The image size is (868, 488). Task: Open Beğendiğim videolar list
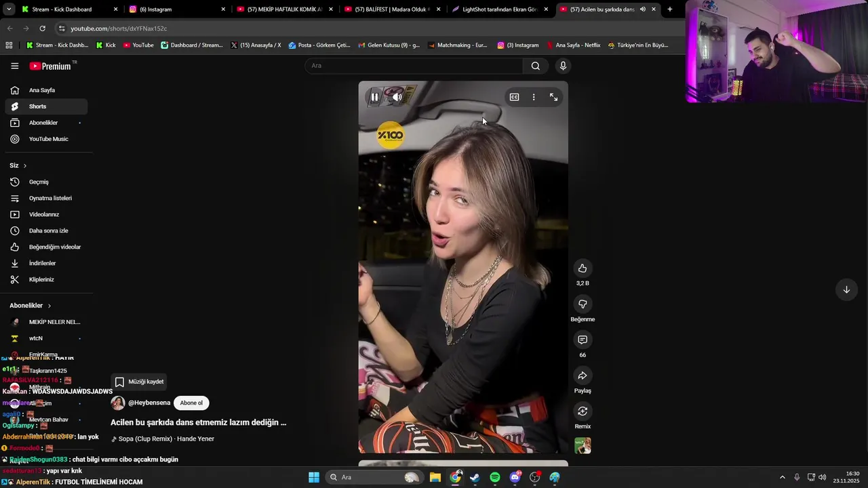tap(46, 247)
